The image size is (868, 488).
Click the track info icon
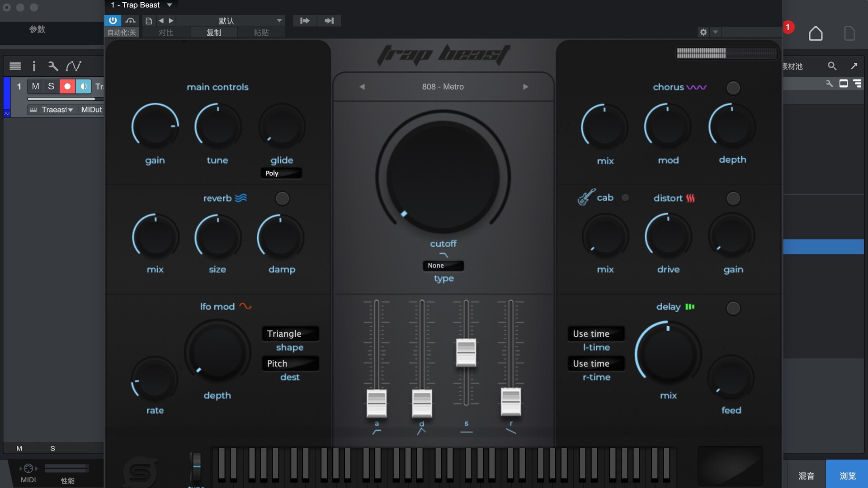(x=34, y=66)
